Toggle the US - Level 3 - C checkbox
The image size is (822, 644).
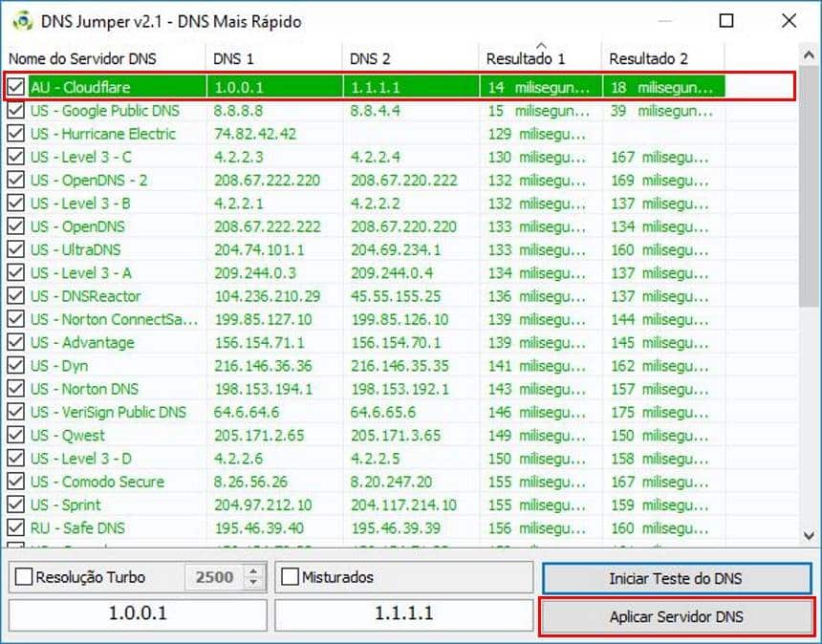(x=15, y=157)
